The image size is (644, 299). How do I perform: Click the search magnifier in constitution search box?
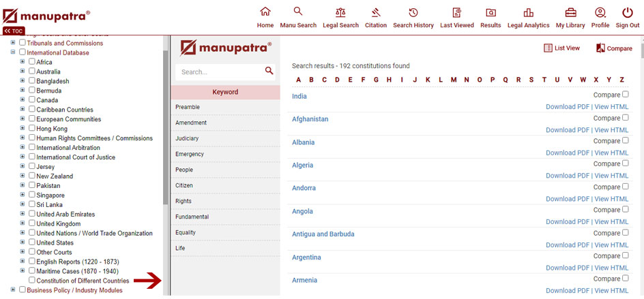click(269, 71)
